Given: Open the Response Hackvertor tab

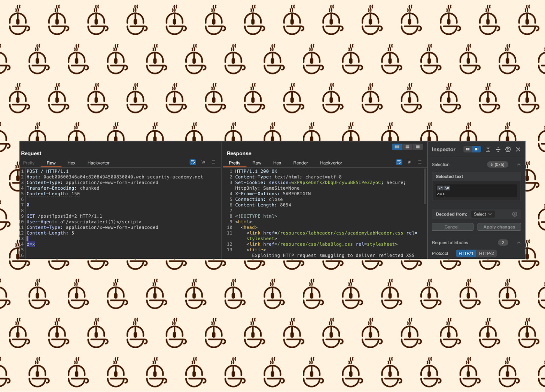Looking at the screenshot, I should click(331, 163).
